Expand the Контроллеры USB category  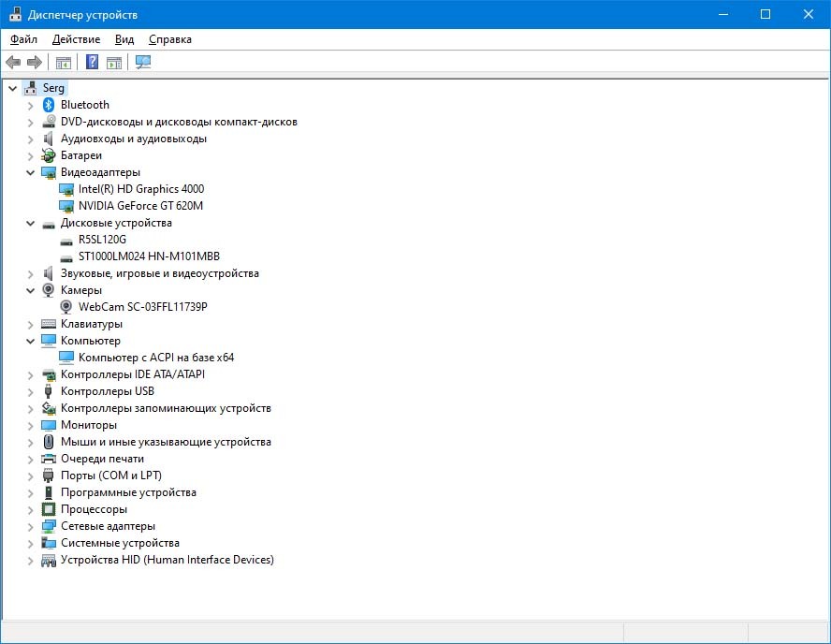click(30, 391)
